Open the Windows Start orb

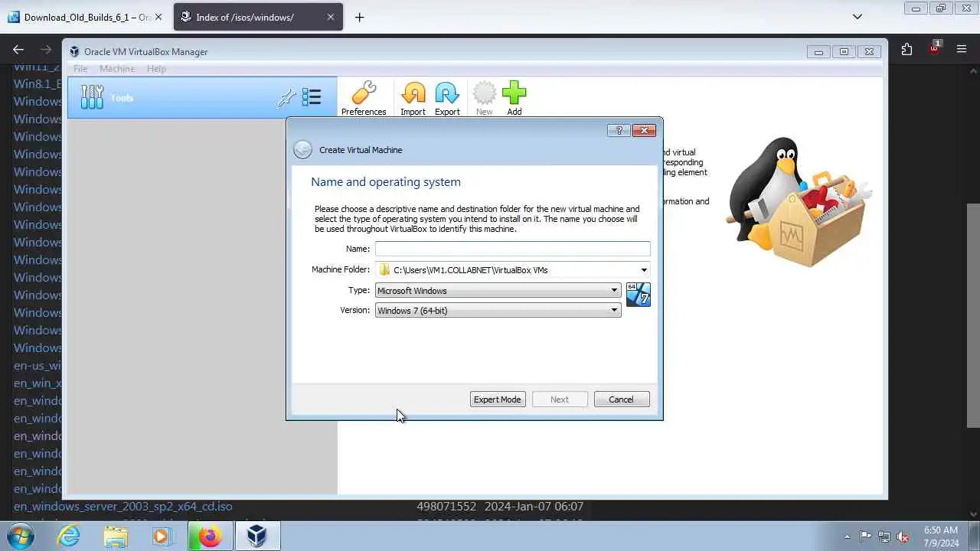click(x=21, y=536)
